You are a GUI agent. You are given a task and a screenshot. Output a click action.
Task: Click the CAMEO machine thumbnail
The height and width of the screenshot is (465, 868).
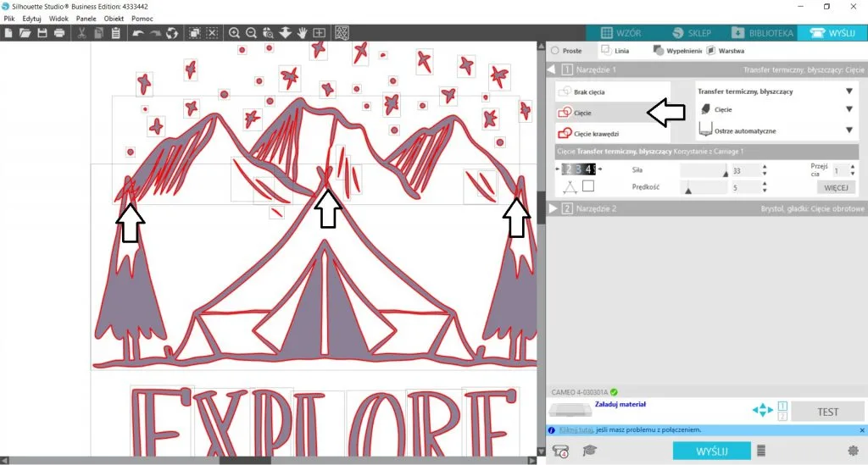(x=570, y=410)
